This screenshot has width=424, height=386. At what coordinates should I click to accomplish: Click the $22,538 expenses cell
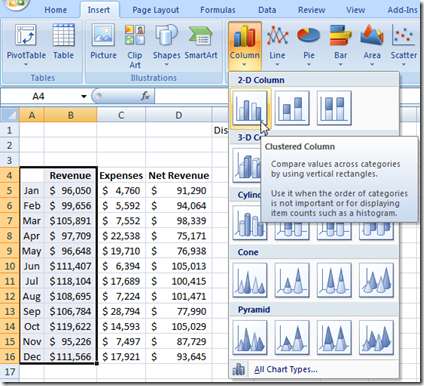tap(121, 236)
